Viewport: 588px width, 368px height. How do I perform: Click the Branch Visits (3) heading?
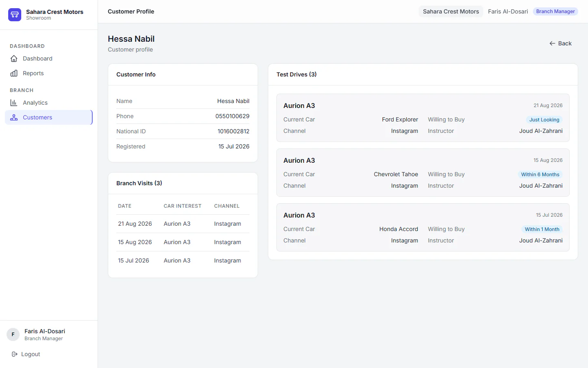pos(139,183)
